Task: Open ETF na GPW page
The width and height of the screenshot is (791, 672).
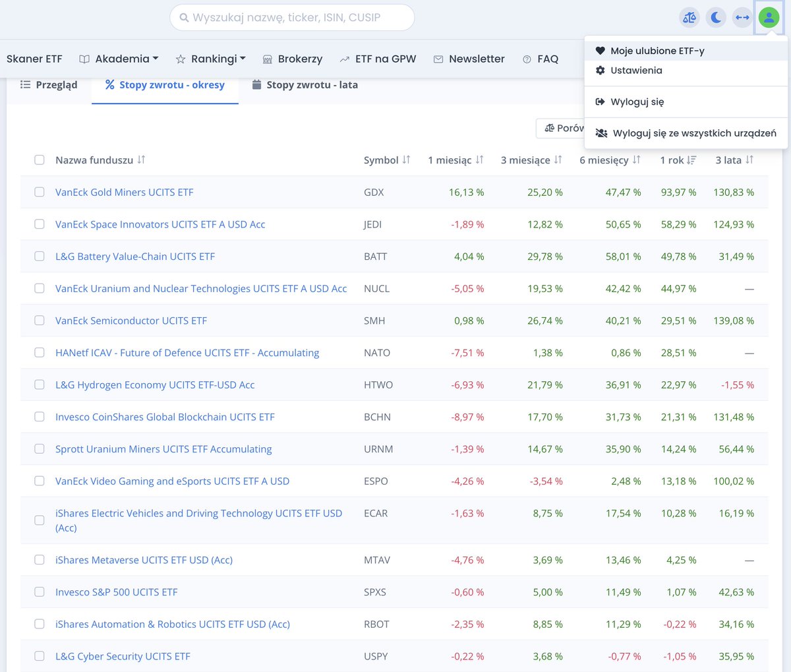Action: tap(378, 59)
